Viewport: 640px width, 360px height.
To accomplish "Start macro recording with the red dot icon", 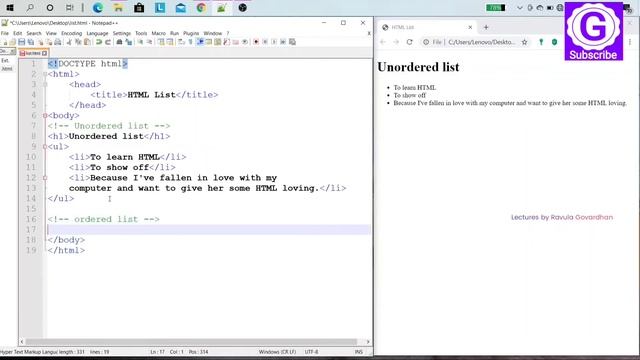I will pos(256,42).
